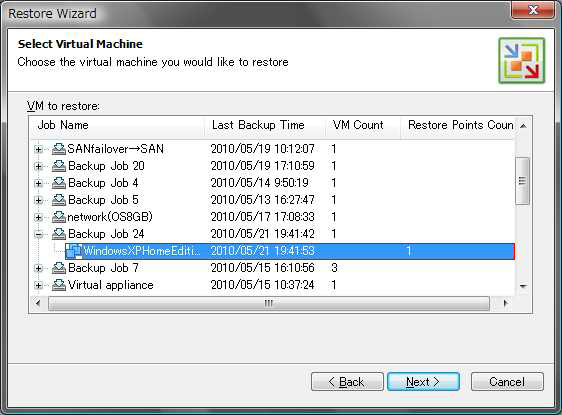Click the SANfailover→SAN job icon
The image size is (562, 415).
coord(59,149)
